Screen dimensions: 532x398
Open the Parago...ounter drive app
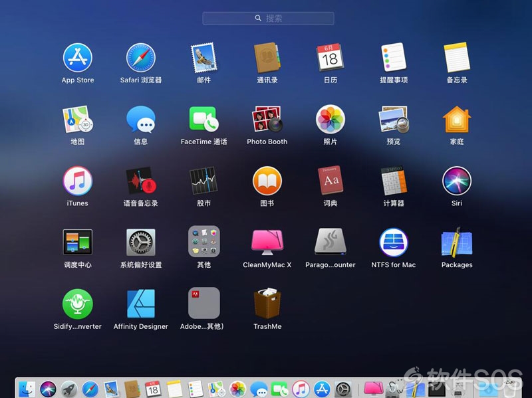tap(331, 241)
